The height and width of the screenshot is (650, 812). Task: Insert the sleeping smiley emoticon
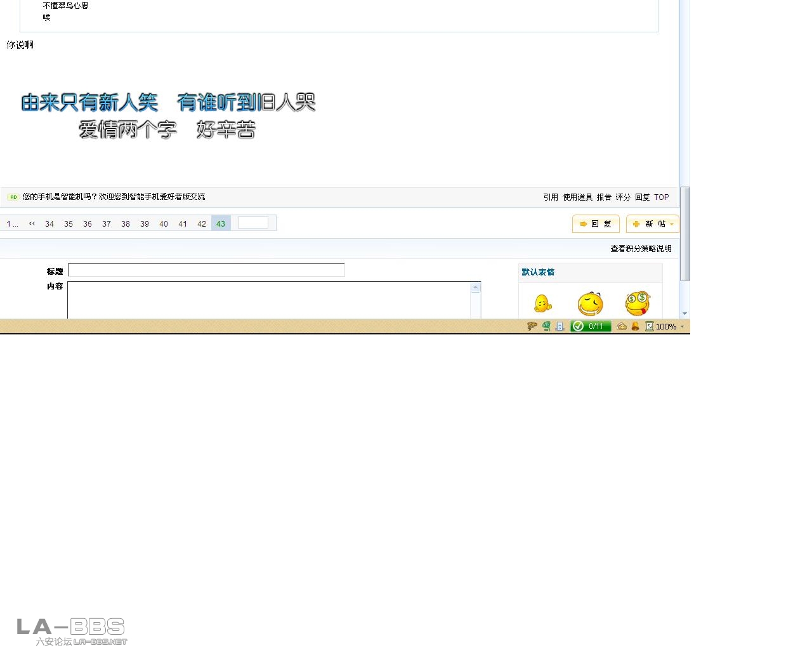pyautogui.click(x=590, y=304)
